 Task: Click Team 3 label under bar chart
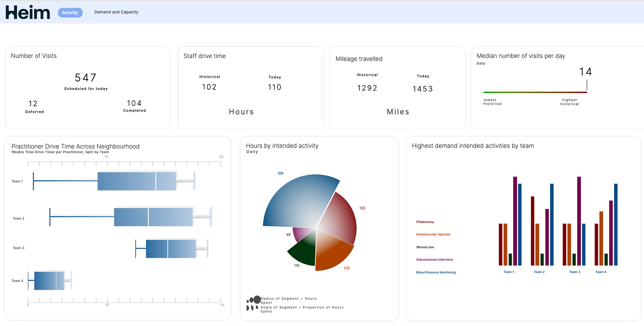click(x=574, y=272)
